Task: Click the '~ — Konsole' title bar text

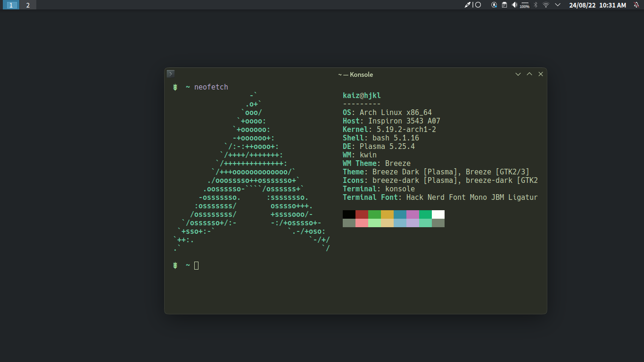Action: [355, 74]
